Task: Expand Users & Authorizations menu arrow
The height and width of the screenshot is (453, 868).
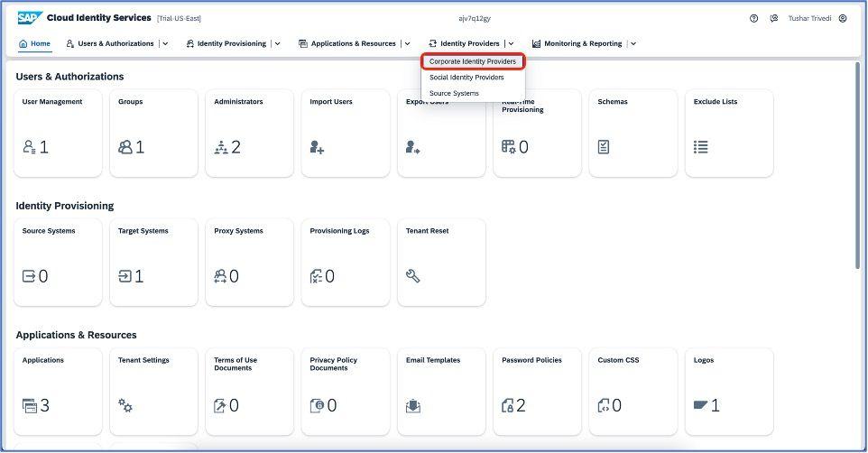Action: [165, 43]
